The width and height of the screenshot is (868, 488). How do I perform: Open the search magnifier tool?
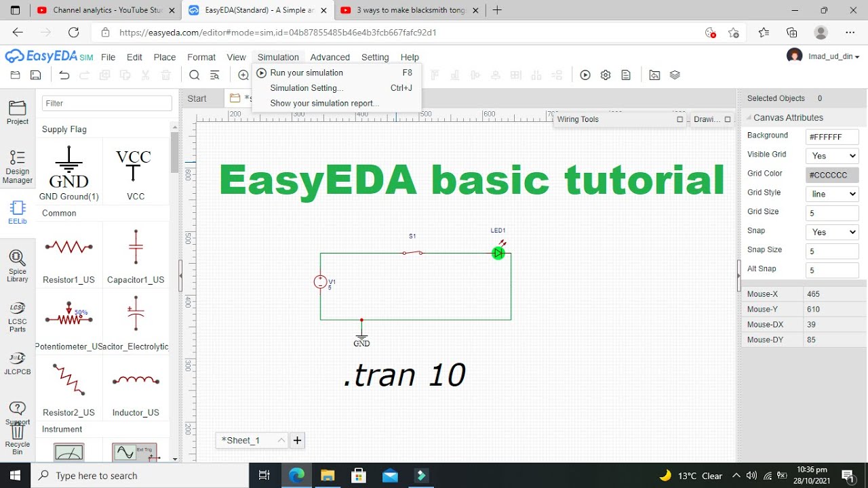tap(195, 75)
